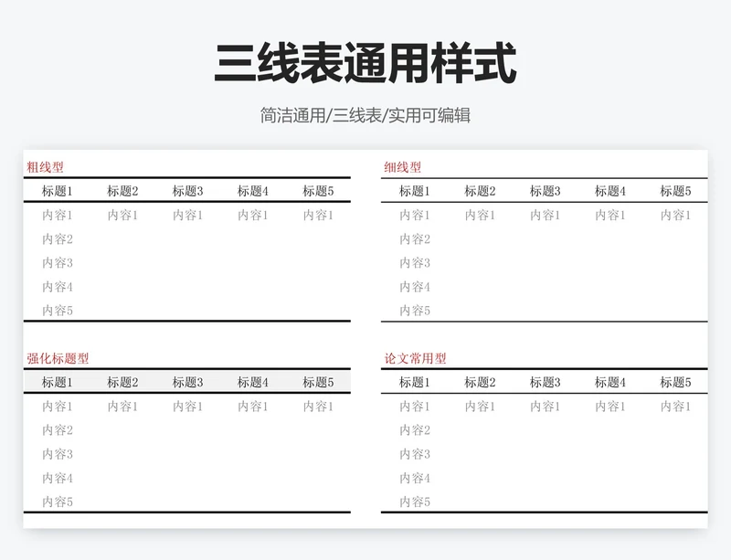
Task: Click the subtitle 简洁通用/三线表/实用可编辑
Action: [x=365, y=115]
